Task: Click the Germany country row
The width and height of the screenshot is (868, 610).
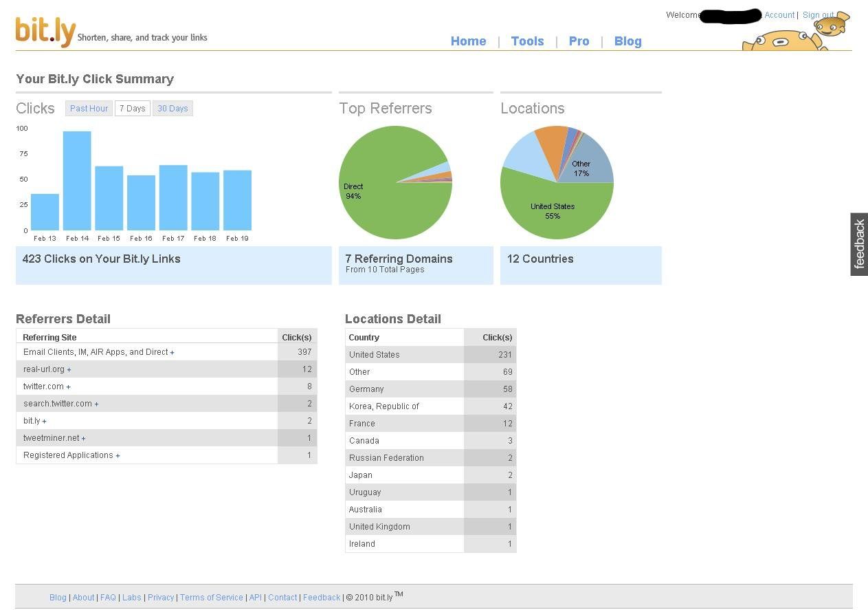Action: [x=431, y=389]
